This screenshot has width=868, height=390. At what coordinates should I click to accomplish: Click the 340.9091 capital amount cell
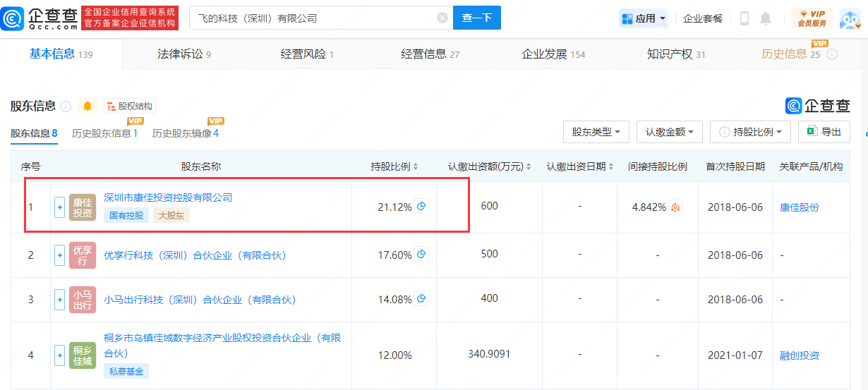489,353
